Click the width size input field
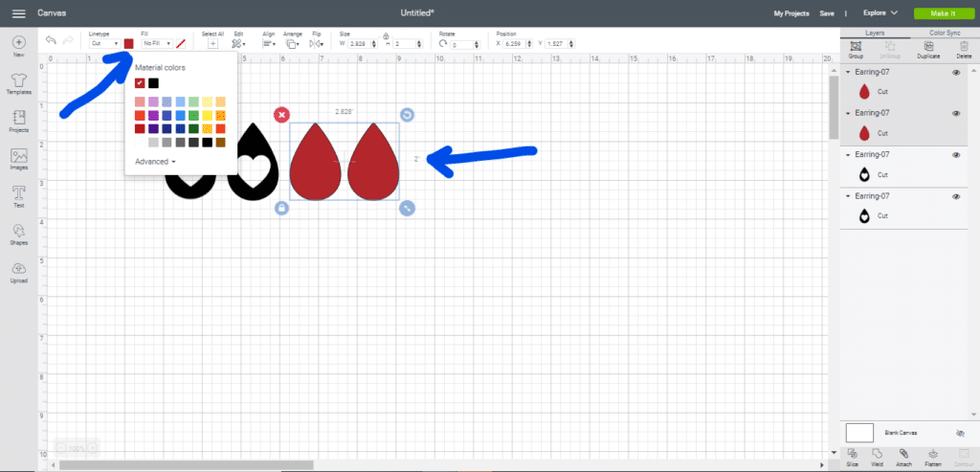This screenshot has height=472, width=980. [x=362, y=44]
